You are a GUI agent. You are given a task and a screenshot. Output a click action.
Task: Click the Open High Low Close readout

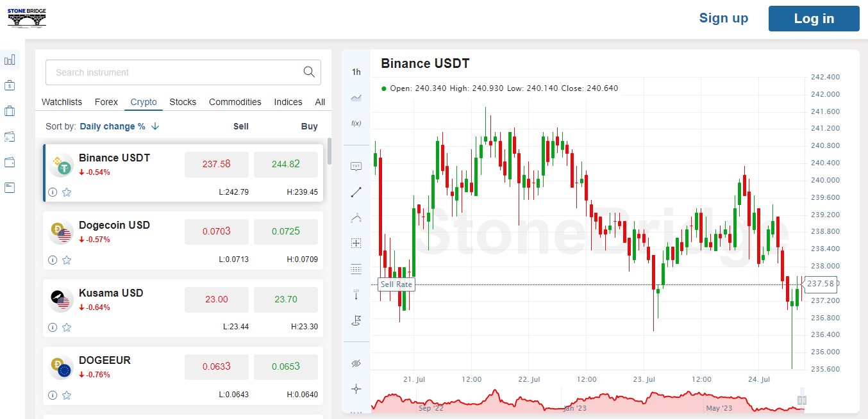(x=504, y=88)
